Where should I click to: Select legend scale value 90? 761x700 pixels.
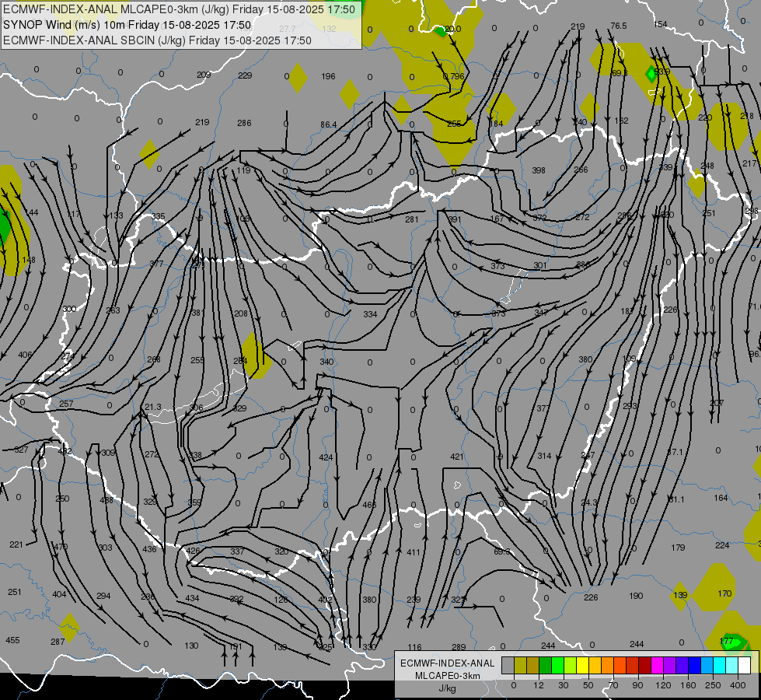(x=637, y=685)
